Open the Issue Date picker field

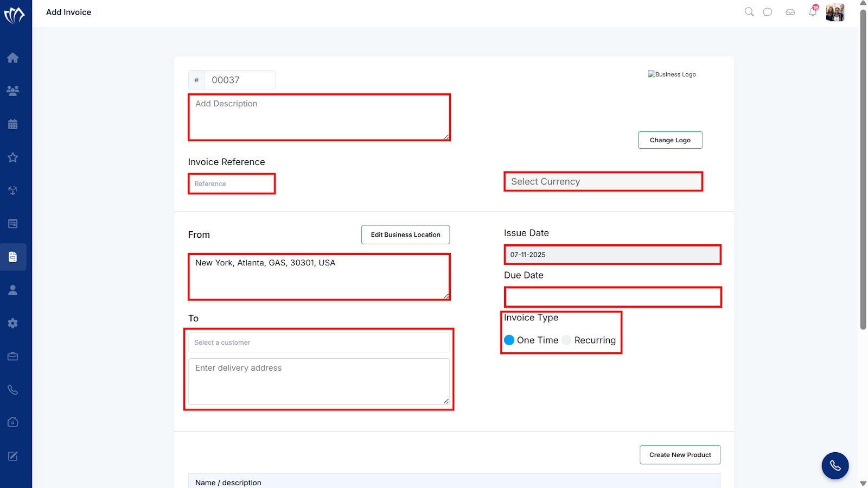click(612, 255)
